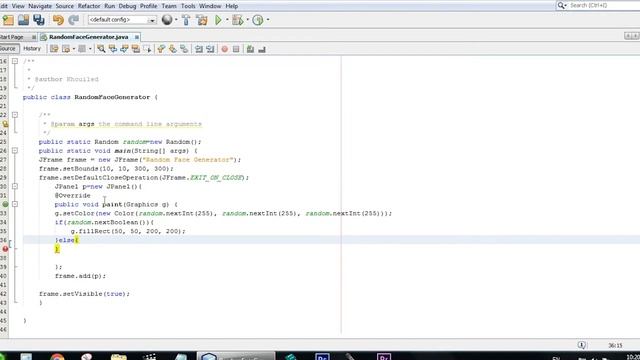Image resolution: width=640 pixels, height=360 pixels.
Task: Open the search magnifier options dropdown
Action: (x=562, y=5)
